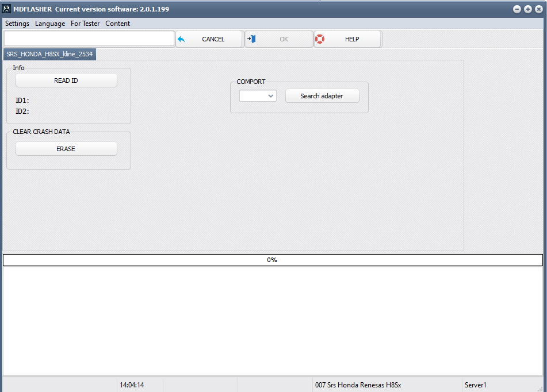Click the HELP button label

pyautogui.click(x=352, y=39)
